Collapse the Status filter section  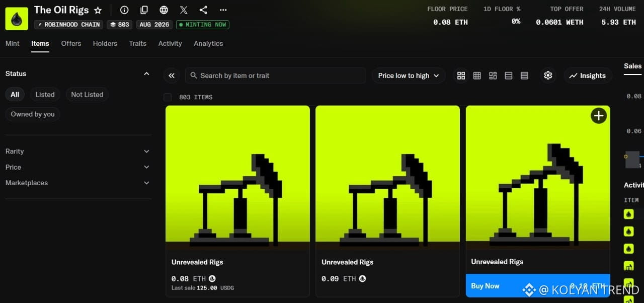pos(146,73)
